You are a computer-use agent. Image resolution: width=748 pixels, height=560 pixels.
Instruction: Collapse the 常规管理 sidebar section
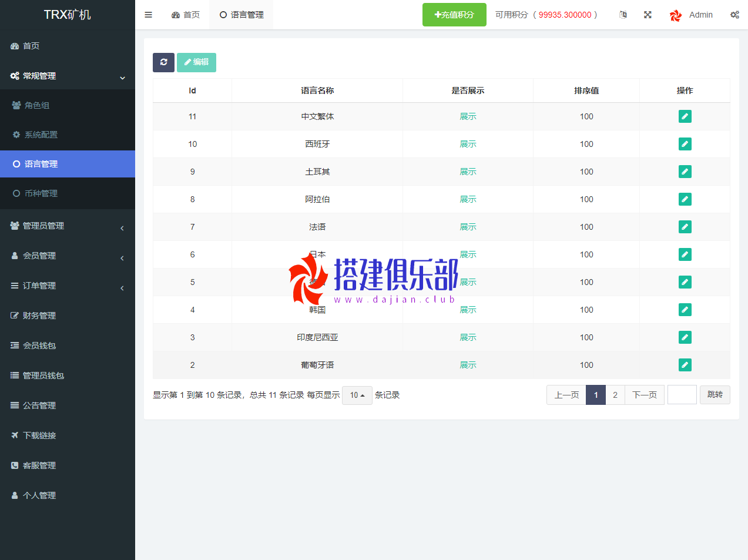click(67, 76)
